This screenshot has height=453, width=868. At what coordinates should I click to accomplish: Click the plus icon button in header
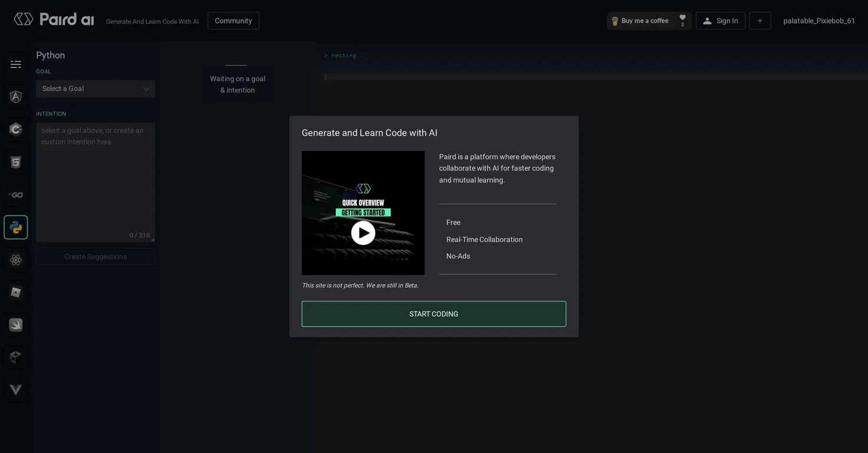760,21
